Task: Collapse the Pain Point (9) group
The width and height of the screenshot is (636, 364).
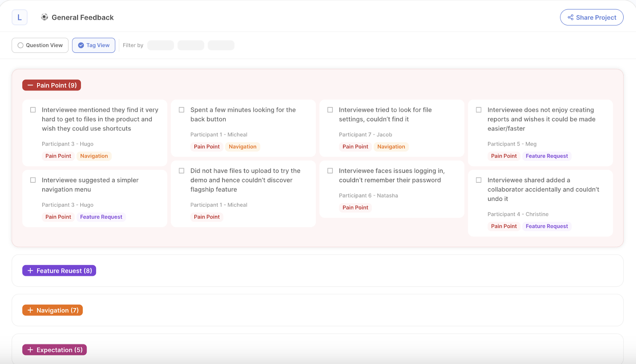Action: [x=51, y=85]
